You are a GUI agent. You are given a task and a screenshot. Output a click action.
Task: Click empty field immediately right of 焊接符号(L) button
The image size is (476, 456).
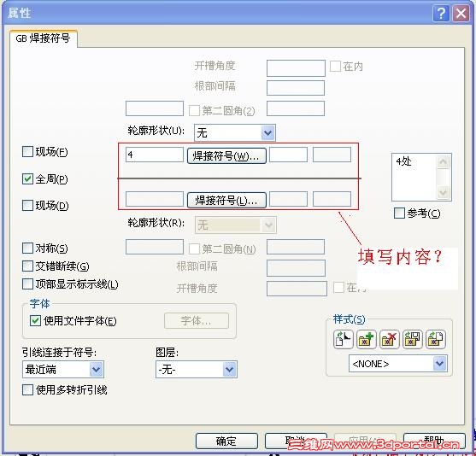(288, 199)
